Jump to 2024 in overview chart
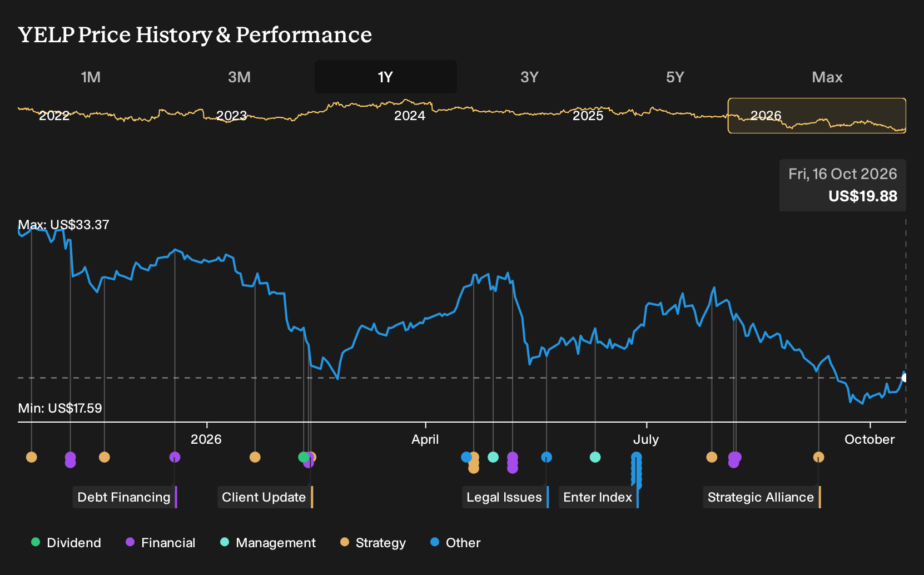Image resolution: width=924 pixels, height=575 pixels. coord(410,116)
